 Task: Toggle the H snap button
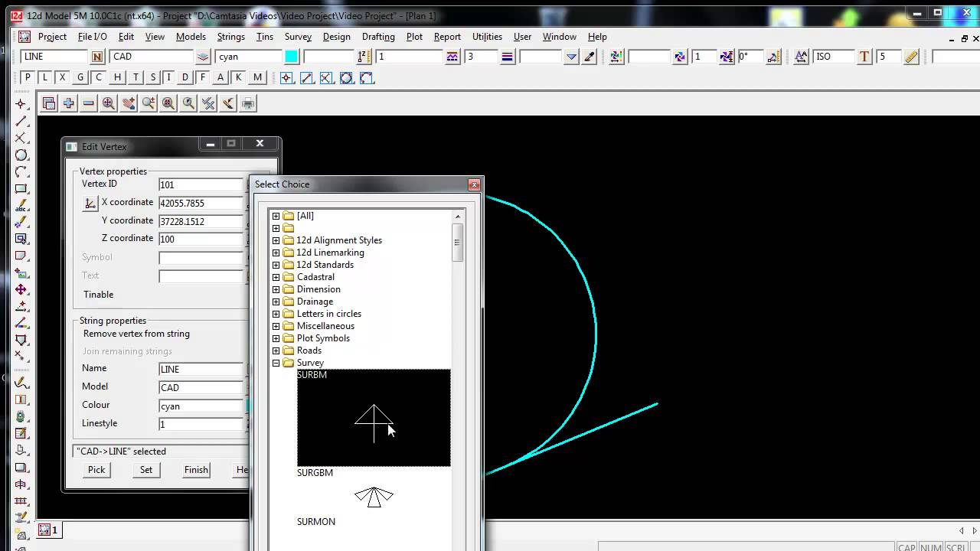pos(117,77)
